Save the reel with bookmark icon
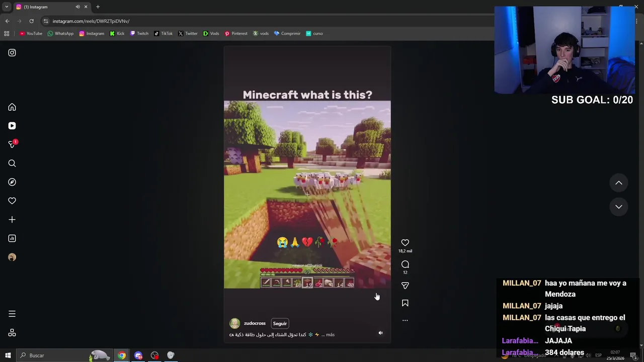Image resolution: width=644 pixels, height=362 pixels. 405,303
